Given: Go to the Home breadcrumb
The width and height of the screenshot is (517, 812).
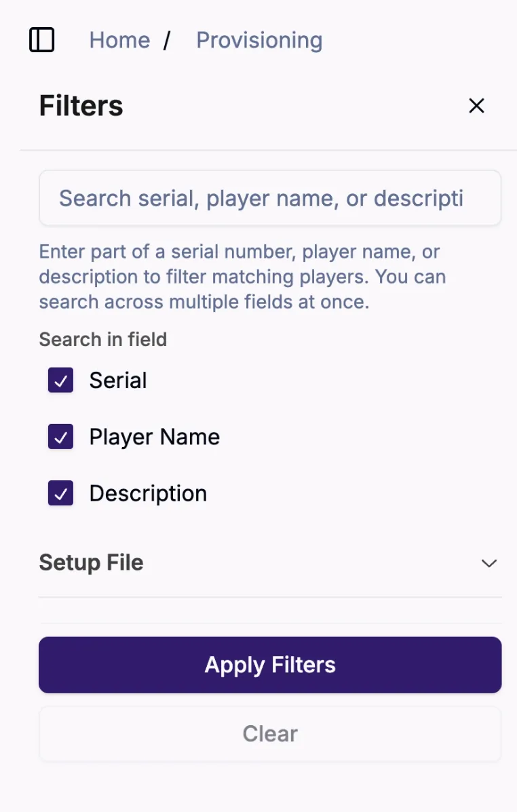Looking at the screenshot, I should pos(119,41).
